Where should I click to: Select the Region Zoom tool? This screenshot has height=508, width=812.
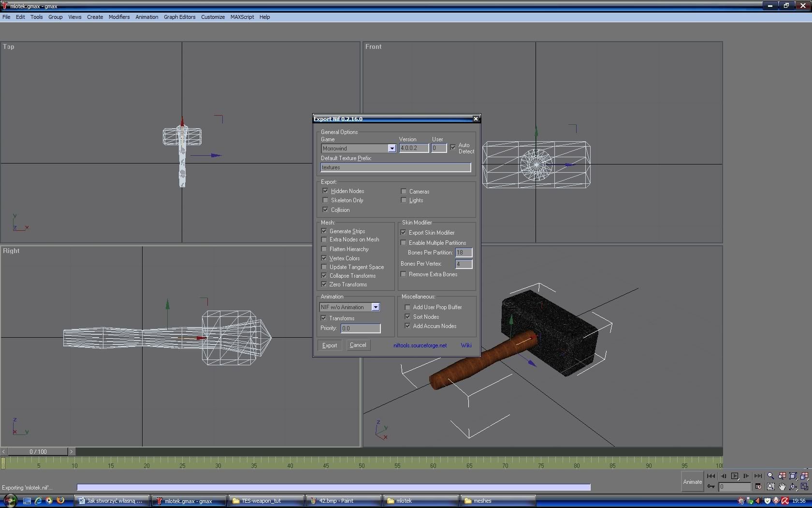[x=770, y=487]
